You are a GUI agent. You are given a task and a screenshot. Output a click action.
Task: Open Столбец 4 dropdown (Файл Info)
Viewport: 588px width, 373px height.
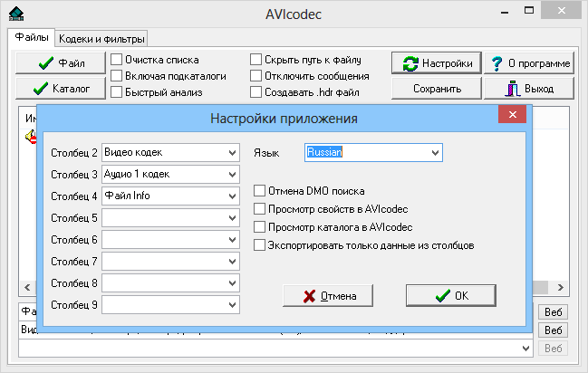pyautogui.click(x=170, y=196)
